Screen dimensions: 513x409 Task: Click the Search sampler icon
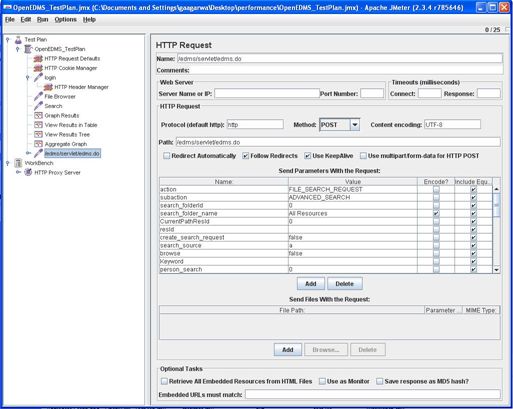click(38, 106)
